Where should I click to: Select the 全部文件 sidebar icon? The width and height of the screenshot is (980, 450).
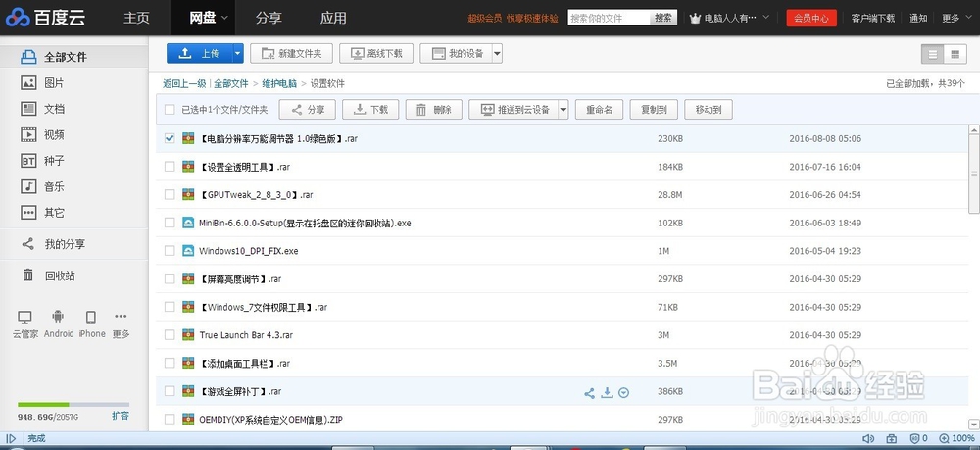coord(28,57)
